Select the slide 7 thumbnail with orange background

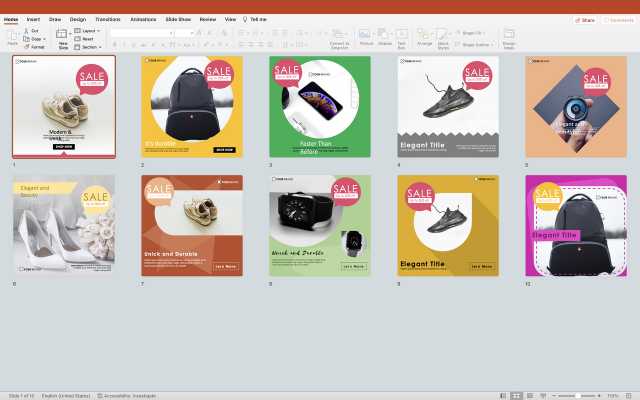click(x=192, y=226)
